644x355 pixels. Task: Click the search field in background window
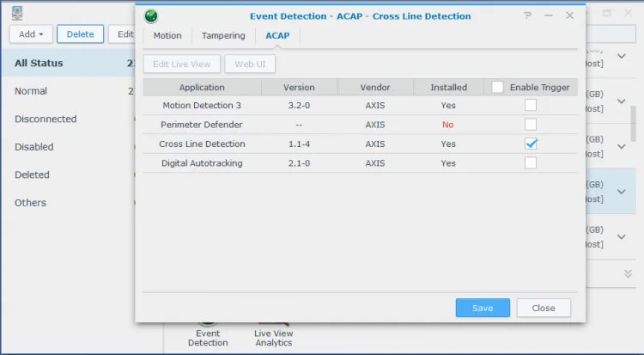(611, 34)
